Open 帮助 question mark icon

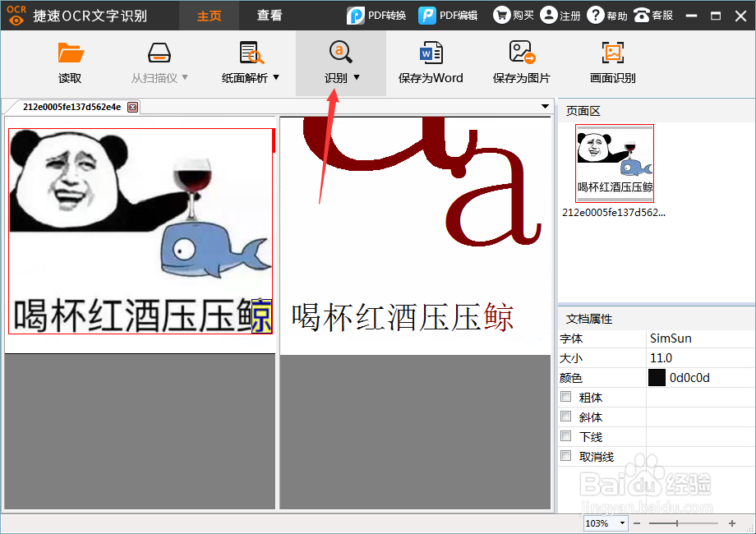pyautogui.click(x=596, y=15)
